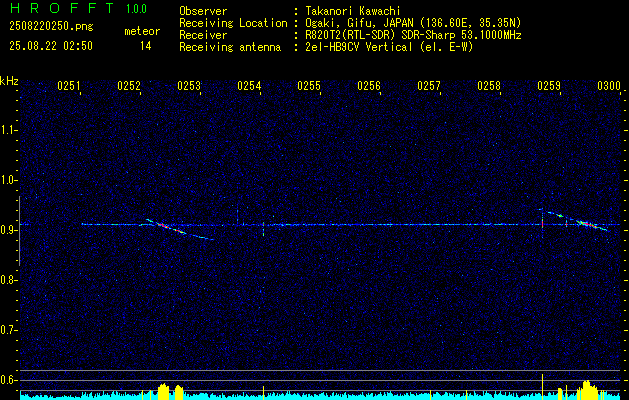The width and height of the screenshot is (629, 400).
Task: Click the 0300 time axis marker
Action: click(609, 86)
